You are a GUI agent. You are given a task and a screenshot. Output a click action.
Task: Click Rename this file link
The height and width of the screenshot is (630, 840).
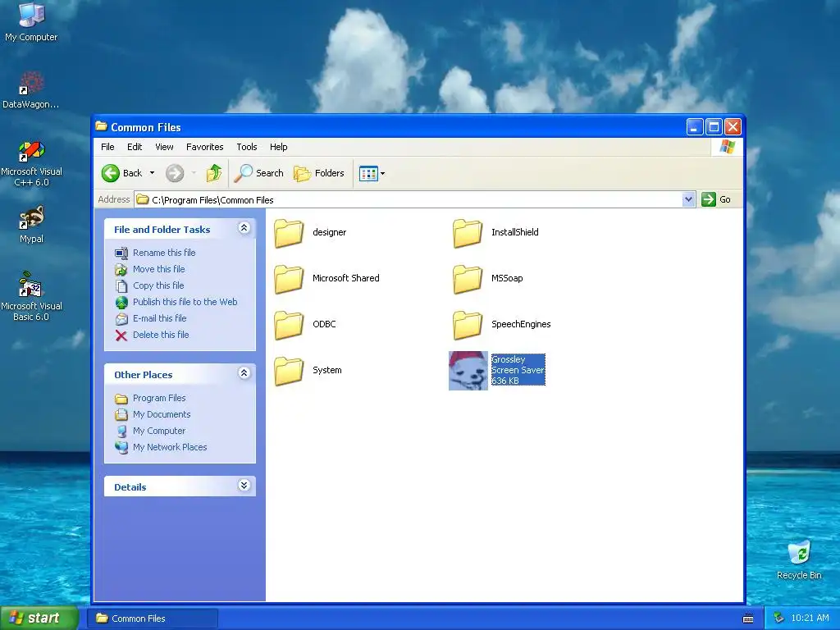164,253
